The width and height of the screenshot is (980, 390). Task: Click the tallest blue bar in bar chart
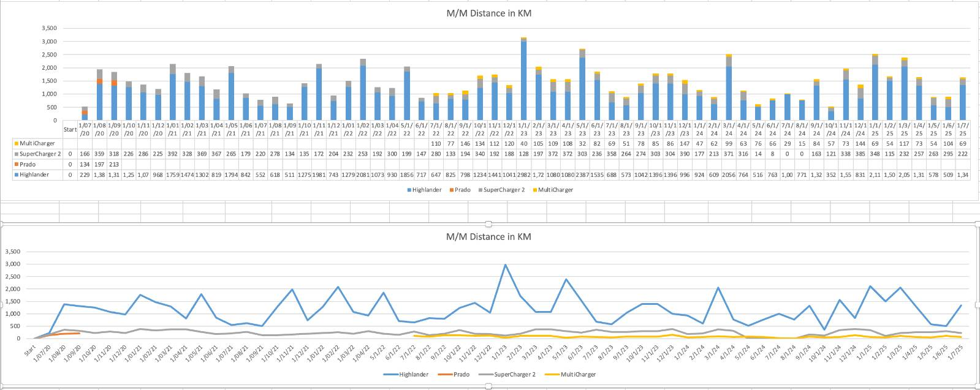[523, 80]
